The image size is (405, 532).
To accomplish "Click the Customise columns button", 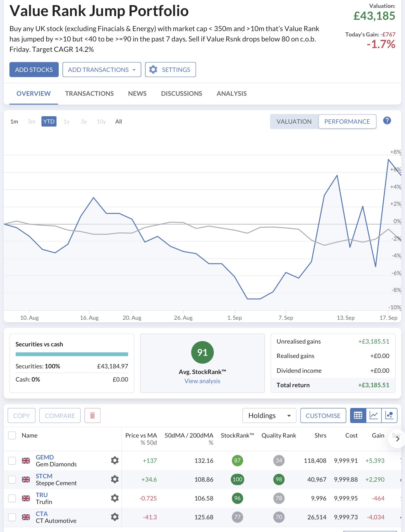I will click(323, 415).
